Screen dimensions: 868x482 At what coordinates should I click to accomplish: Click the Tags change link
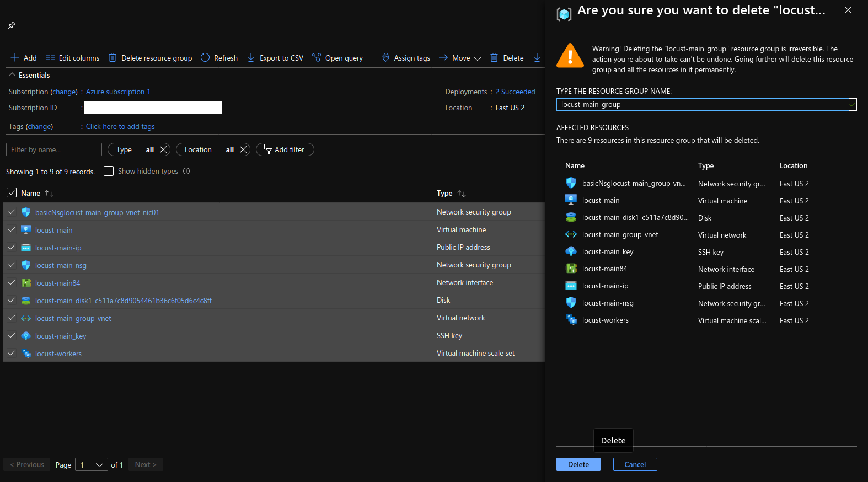pyautogui.click(x=40, y=126)
